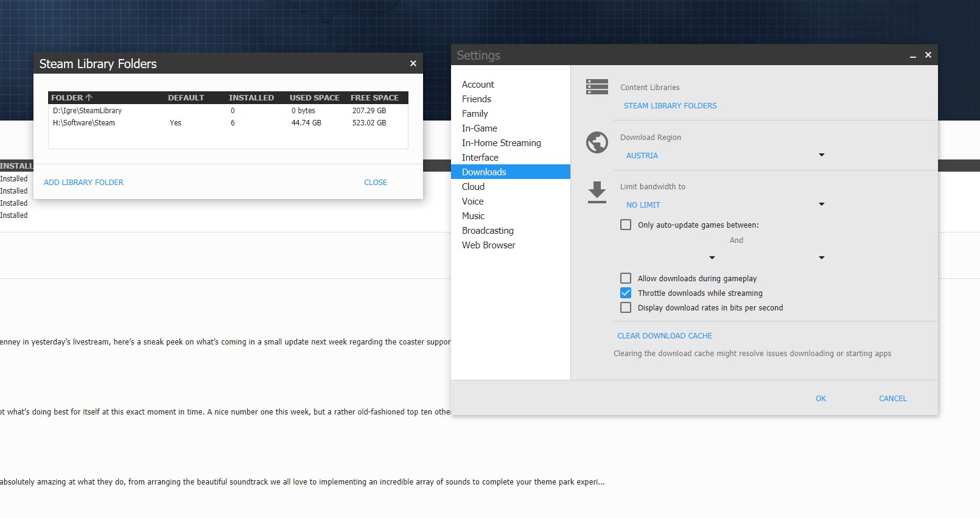Click news text about beautiful soundtrack

303,482
